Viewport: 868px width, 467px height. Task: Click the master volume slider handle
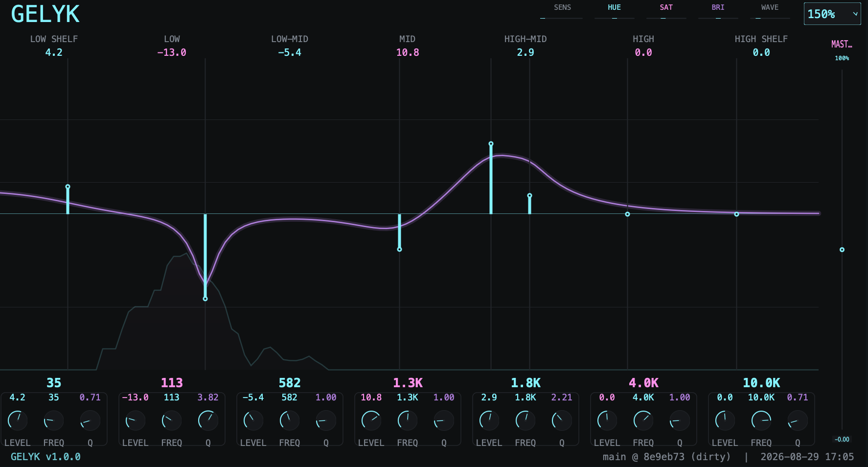pos(842,250)
